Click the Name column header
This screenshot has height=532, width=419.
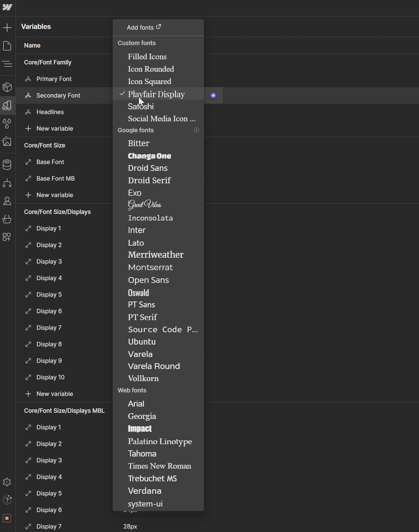[32, 45]
